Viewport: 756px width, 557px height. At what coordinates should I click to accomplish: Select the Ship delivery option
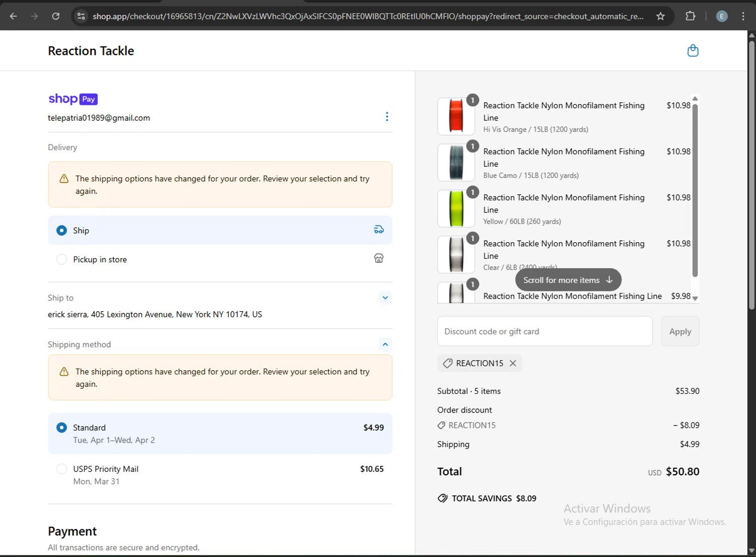pos(220,230)
